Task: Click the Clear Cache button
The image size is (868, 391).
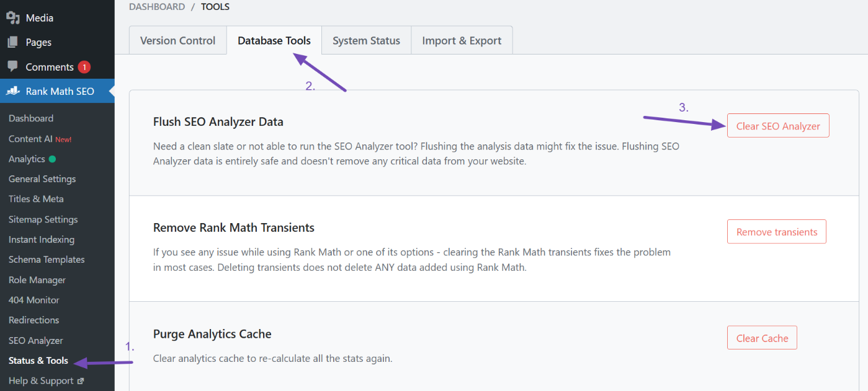Action: pos(762,338)
